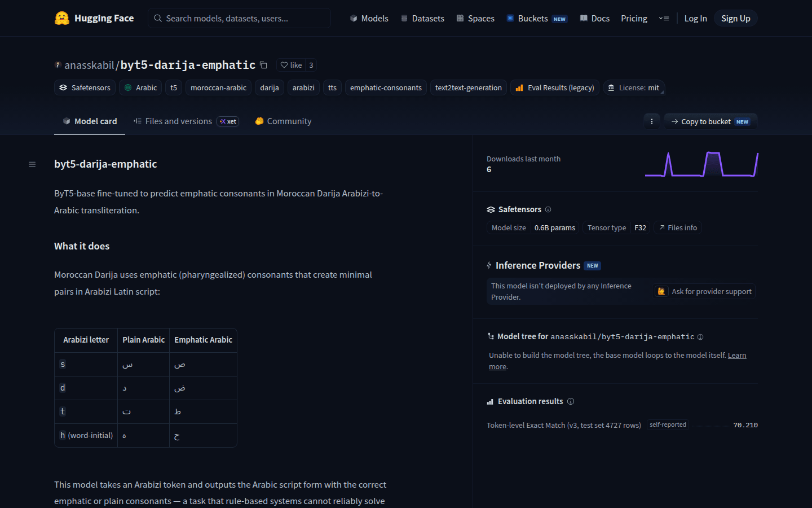Switch to Model card tab
This screenshot has width=812, height=508.
point(90,121)
